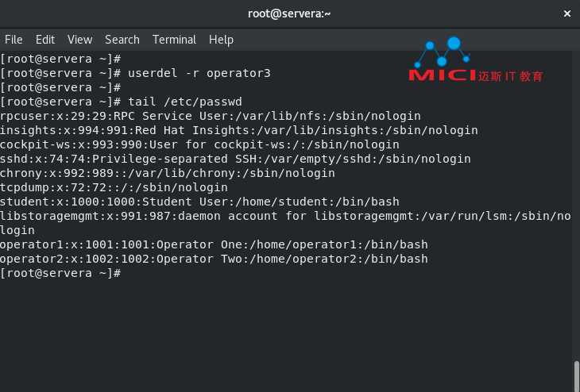The height and width of the screenshot is (392, 580).
Task: Open the Help menu
Action: point(221,40)
